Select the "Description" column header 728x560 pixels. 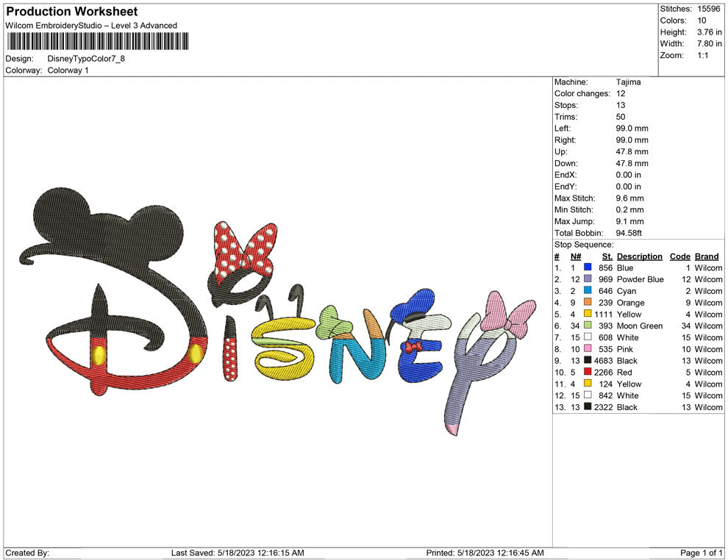639,256
